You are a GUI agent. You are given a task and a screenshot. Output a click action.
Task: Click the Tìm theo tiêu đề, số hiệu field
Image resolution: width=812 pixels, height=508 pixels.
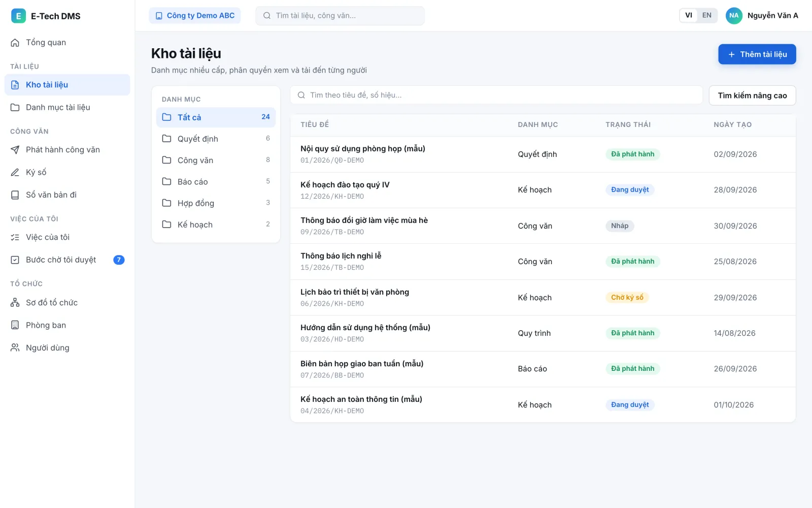(496, 95)
